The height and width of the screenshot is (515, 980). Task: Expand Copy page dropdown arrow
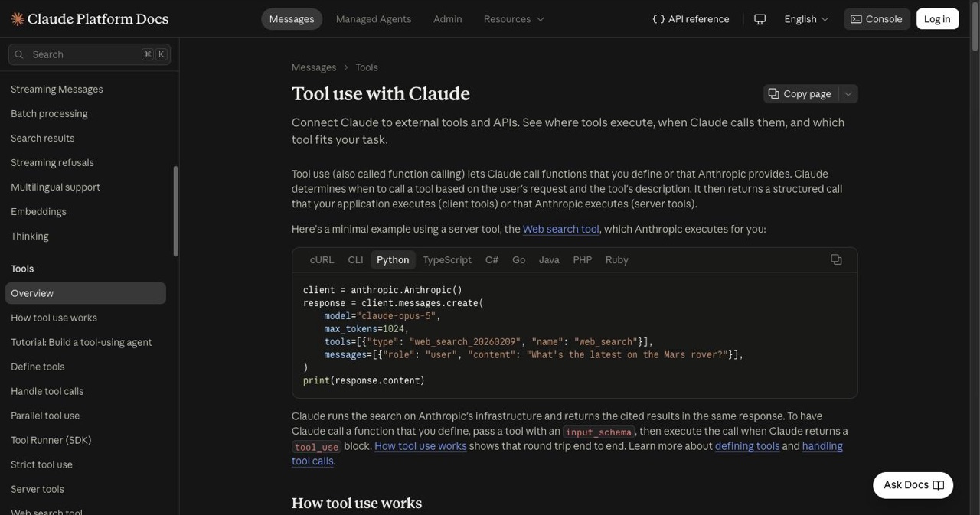(848, 93)
